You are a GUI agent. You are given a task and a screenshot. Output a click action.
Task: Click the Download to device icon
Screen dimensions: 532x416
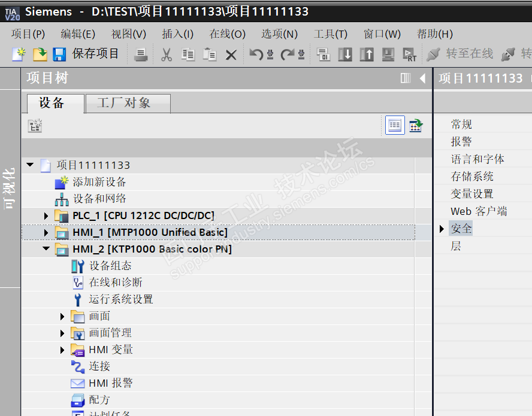345,54
